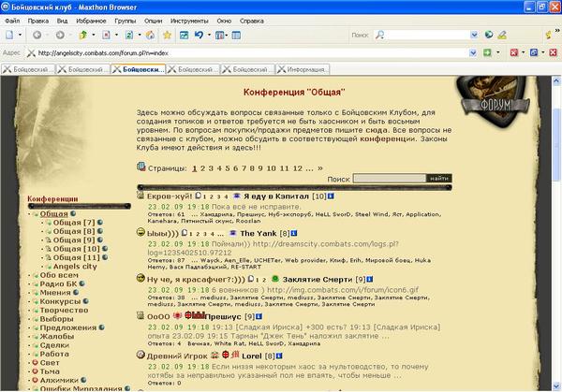Click the pages icon before Страницы
Image resolution: width=562 pixels, height=392 pixels.
point(141,167)
